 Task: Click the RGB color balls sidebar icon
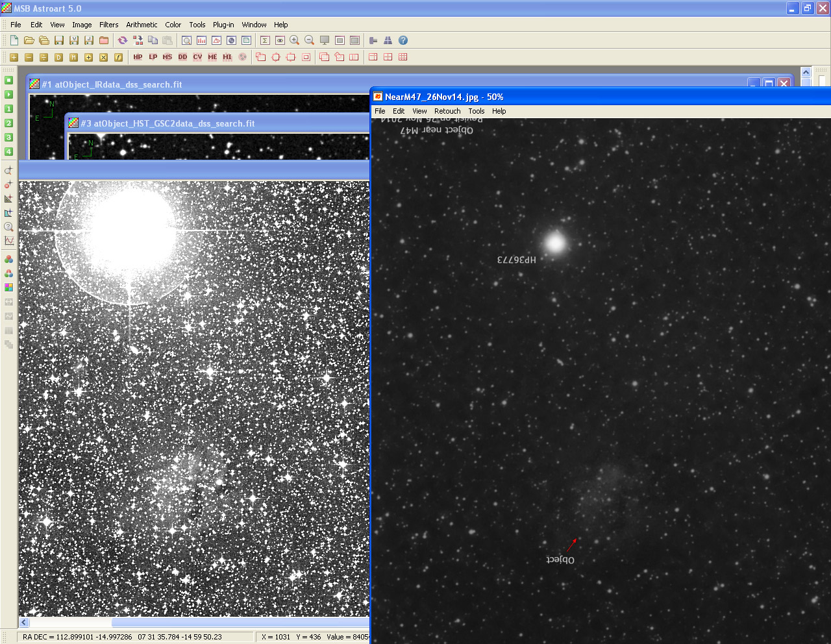tap(8, 260)
